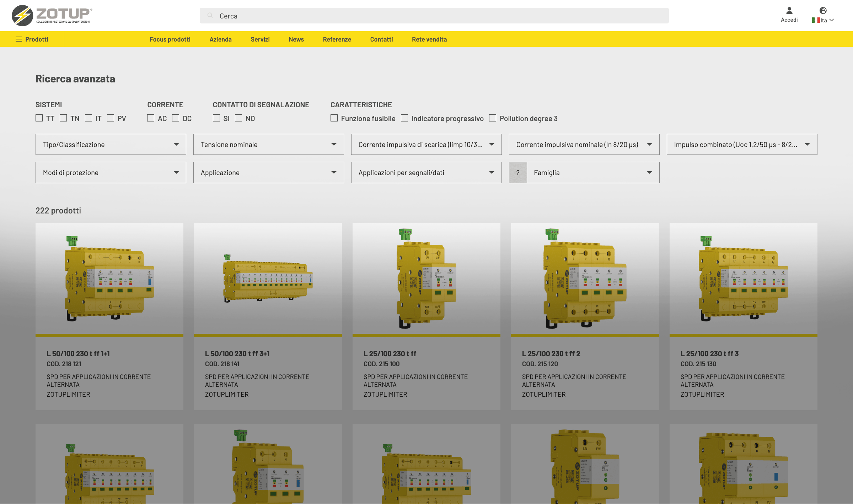Open product L 50/100 230 t ff 1+1
Screen dimensions: 853x504
(x=78, y=354)
